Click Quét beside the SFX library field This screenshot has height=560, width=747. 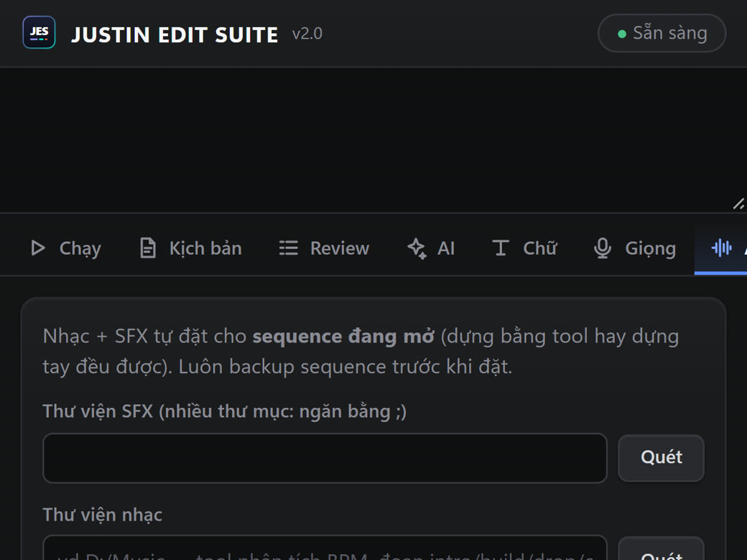coord(662,457)
